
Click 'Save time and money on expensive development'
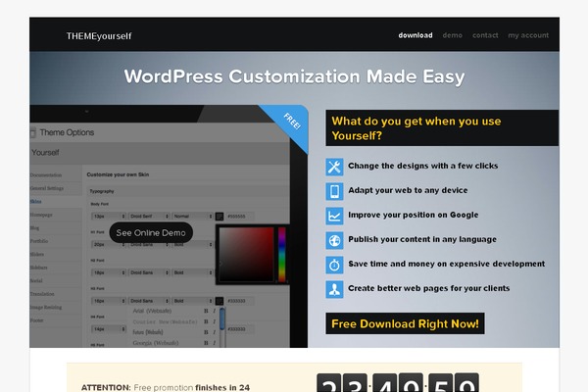point(447,264)
